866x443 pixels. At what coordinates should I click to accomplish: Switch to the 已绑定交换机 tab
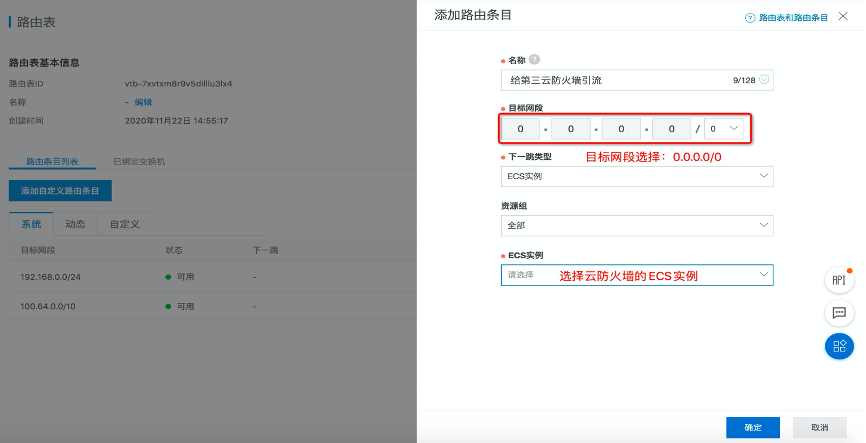(139, 161)
